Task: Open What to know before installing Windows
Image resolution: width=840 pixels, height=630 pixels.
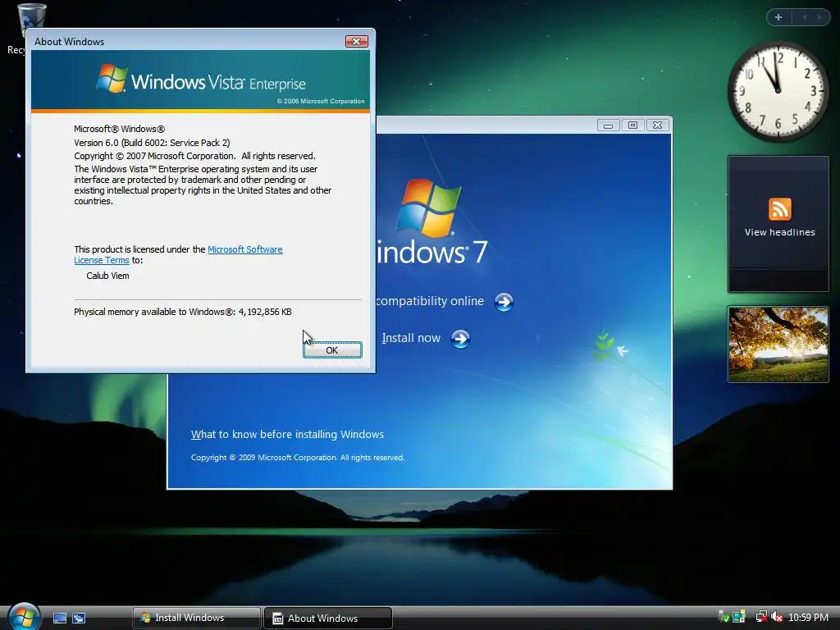Action: click(x=287, y=435)
